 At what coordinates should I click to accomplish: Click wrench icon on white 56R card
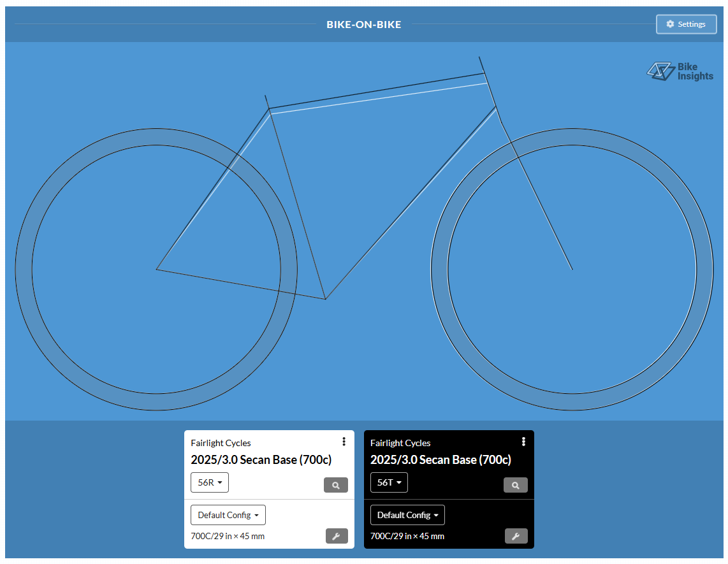(337, 536)
